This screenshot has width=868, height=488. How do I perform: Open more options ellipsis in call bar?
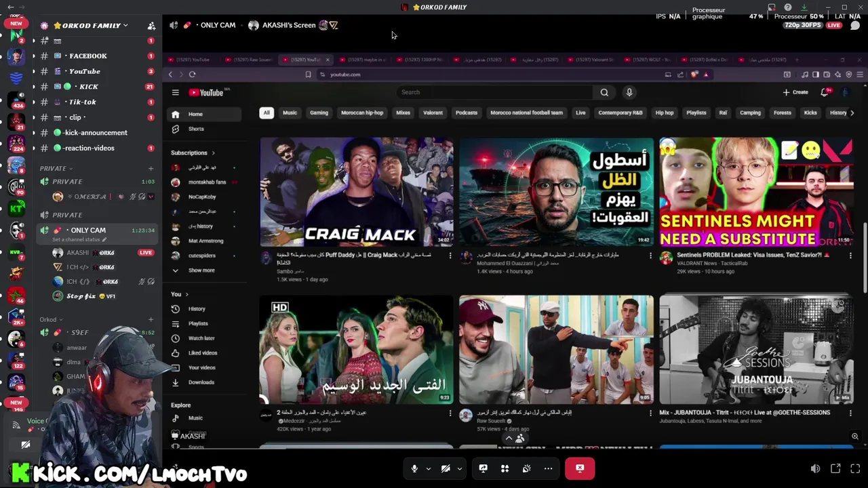[x=548, y=468]
